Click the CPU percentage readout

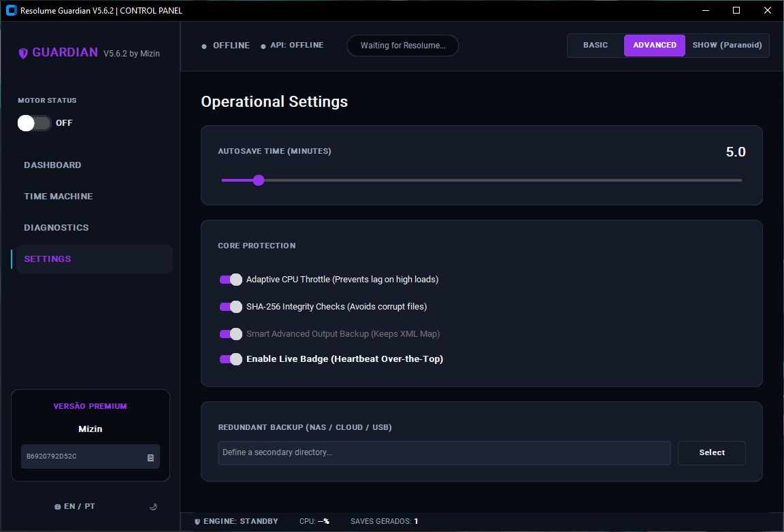(x=314, y=522)
